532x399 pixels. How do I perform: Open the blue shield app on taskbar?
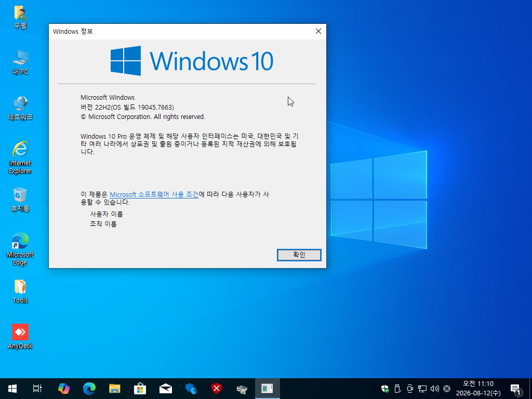(x=191, y=389)
